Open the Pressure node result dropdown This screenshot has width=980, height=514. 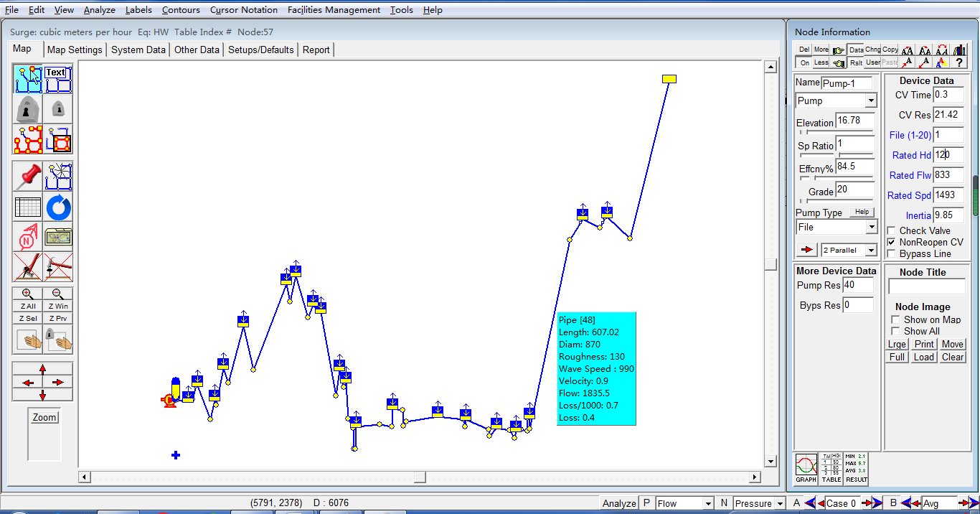pyautogui.click(x=780, y=503)
